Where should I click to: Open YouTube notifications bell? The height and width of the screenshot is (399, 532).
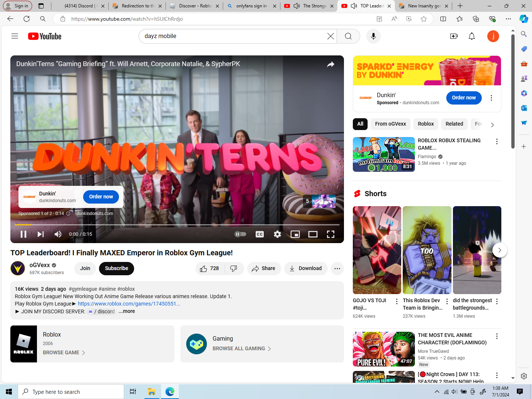coord(472,36)
